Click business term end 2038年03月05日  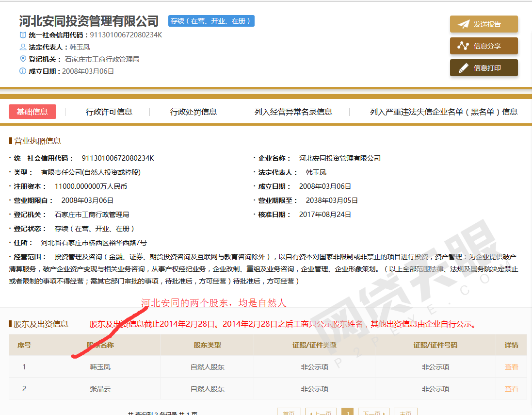coord(332,200)
